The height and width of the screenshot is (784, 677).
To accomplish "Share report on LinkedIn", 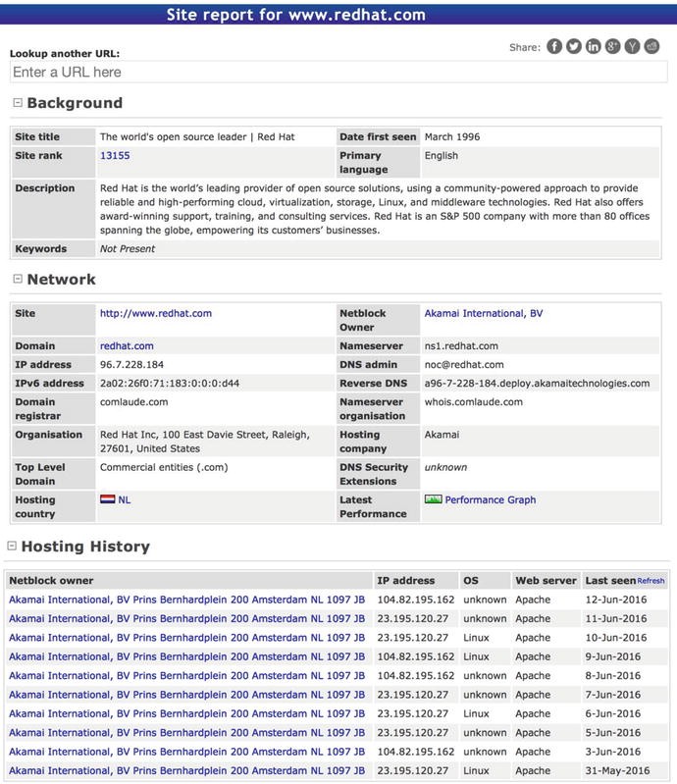I will click(x=593, y=46).
